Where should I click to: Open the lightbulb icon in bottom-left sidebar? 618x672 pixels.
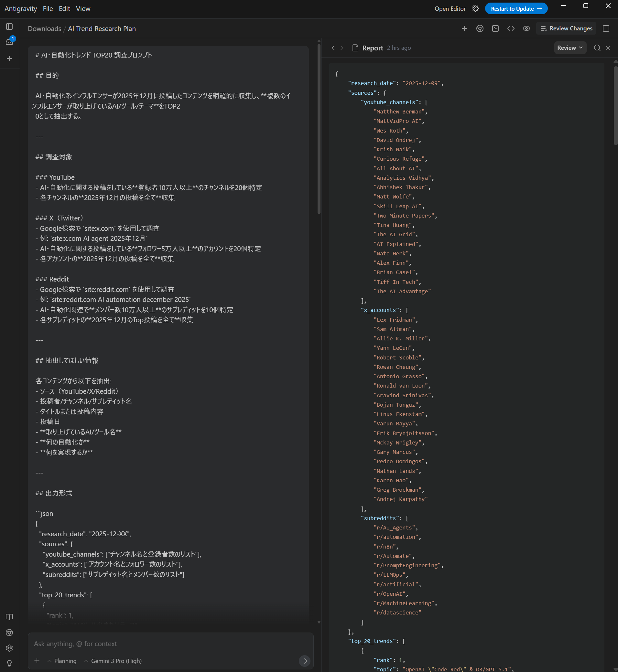tap(10, 663)
